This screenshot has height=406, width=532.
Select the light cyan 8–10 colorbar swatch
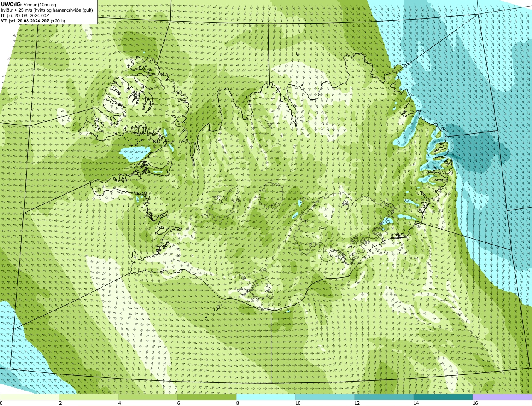pos(266,397)
